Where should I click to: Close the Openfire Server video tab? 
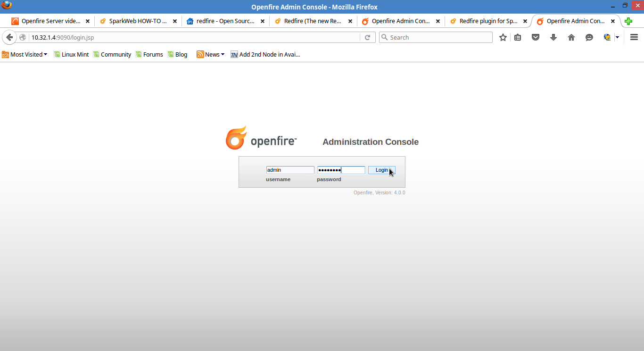click(x=88, y=21)
